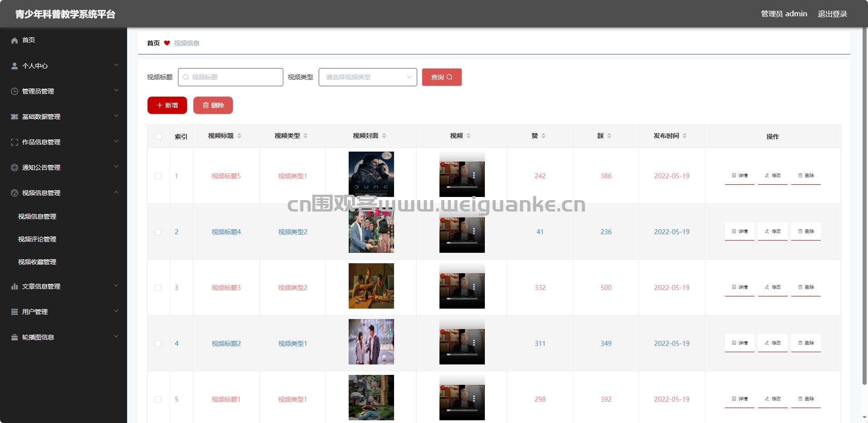Tick the select-all checkbox in the table header
The height and width of the screenshot is (423, 868).
[158, 136]
